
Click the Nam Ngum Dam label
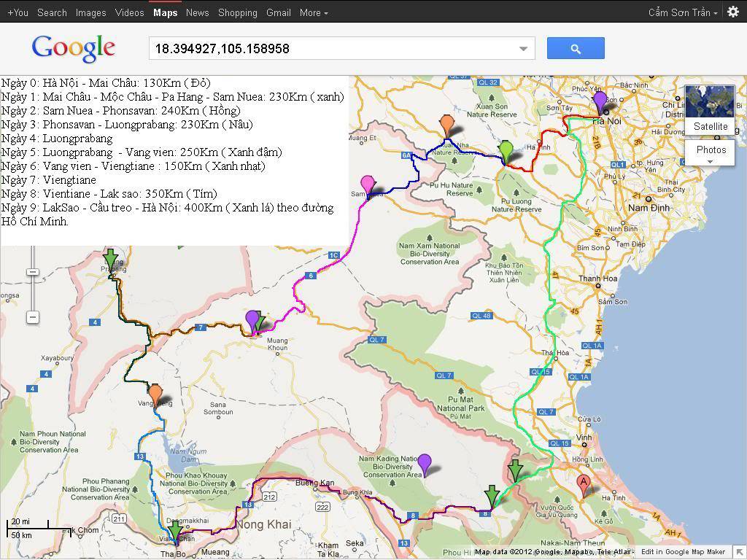tap(188, 455)
